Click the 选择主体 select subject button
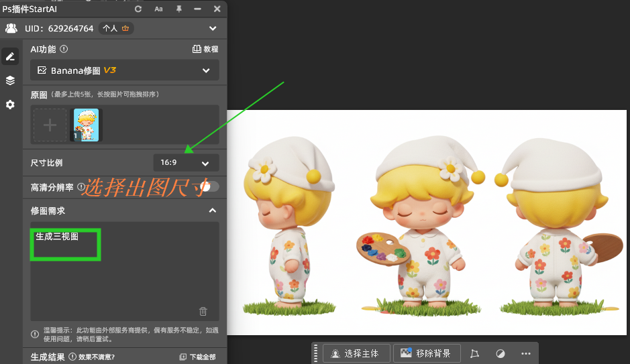Image resolution: width=630 pixels, height=364 pixels. click(x=356, y=353)
